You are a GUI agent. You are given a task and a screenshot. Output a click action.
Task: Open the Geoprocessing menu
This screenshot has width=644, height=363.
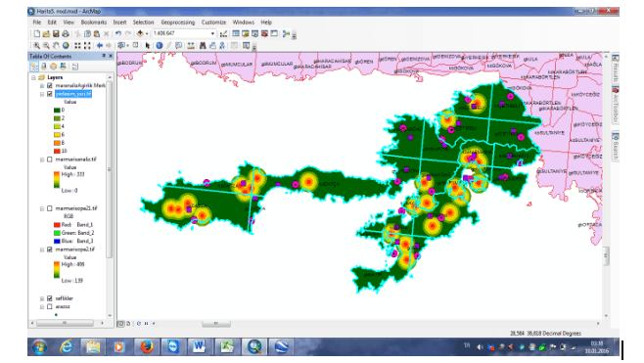178,23
